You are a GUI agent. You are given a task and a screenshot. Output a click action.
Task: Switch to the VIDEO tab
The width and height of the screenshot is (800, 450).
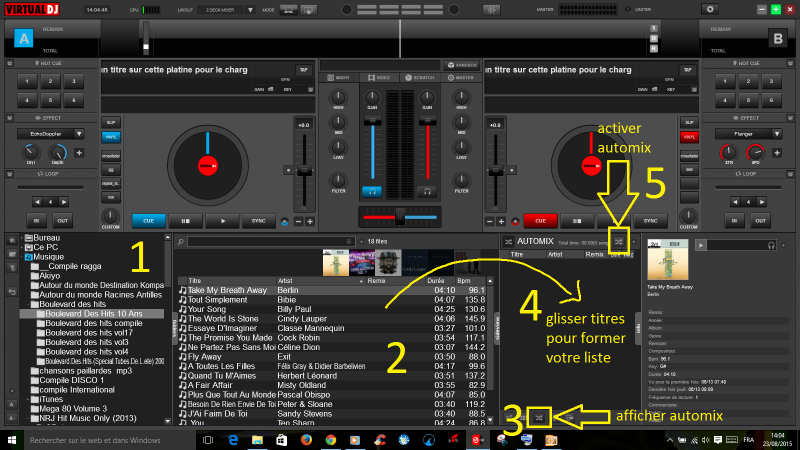click(x=379, y=78)
